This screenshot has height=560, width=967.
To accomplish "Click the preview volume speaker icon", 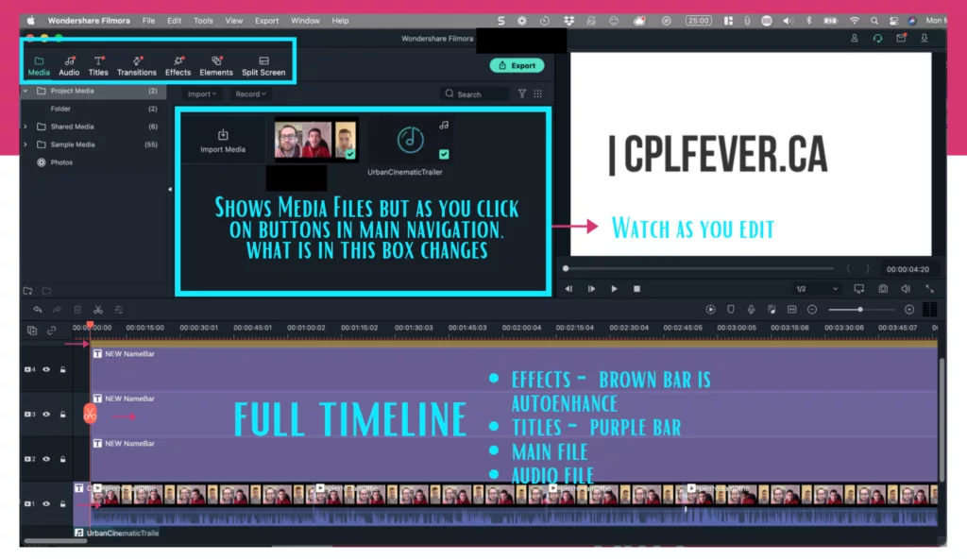I will click(906, 289).
